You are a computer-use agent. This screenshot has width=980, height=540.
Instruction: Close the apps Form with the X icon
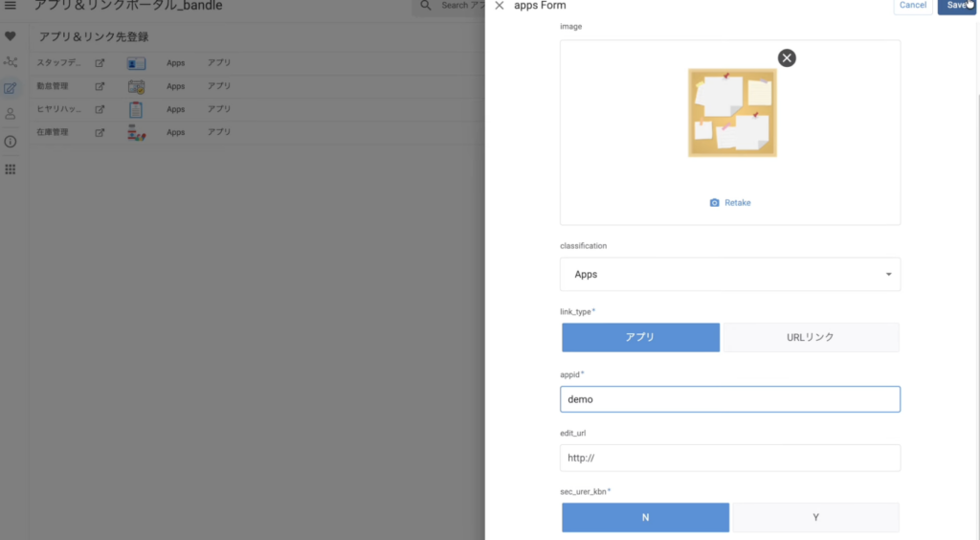tap(500, 6)
